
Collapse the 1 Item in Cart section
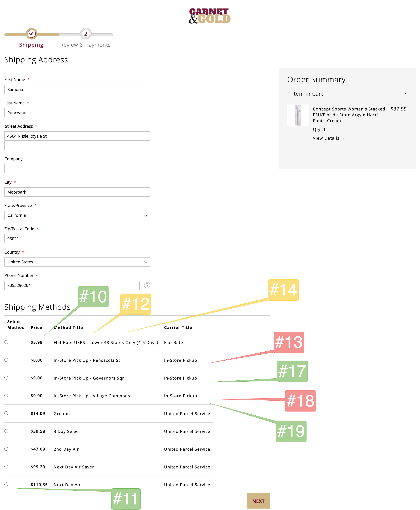[x=347, y=94]
